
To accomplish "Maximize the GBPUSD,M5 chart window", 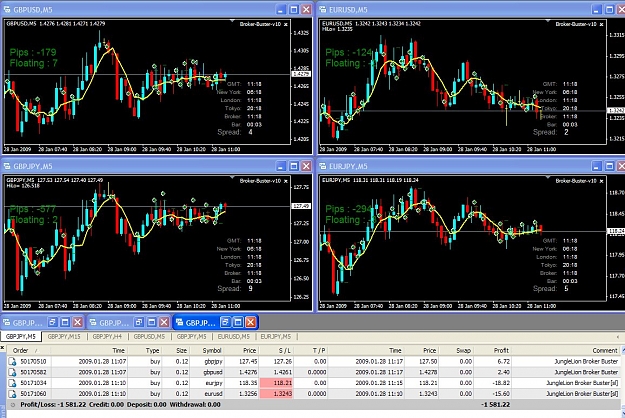I will (x=294, y=10).
